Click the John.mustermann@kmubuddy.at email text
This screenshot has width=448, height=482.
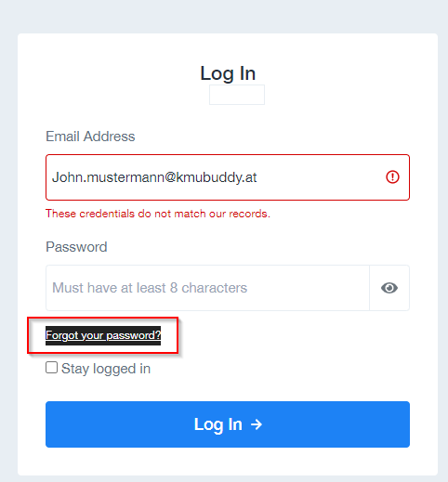(154, 177)
